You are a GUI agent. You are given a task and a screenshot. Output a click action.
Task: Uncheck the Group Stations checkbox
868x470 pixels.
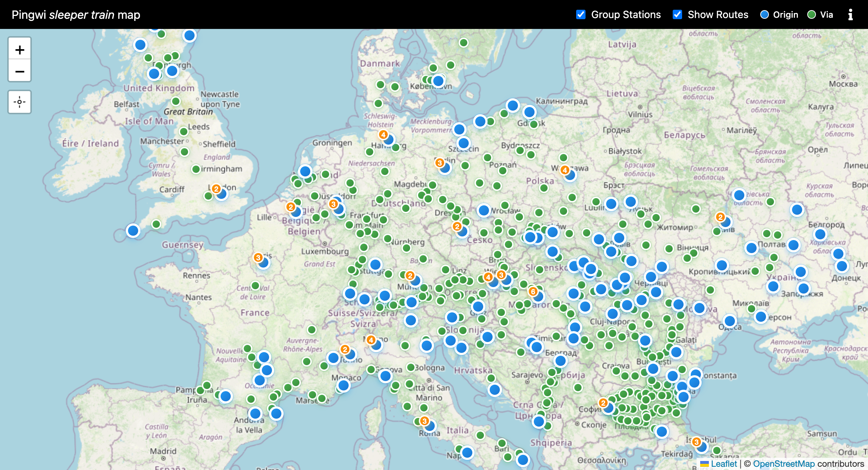tap(580, 14)
